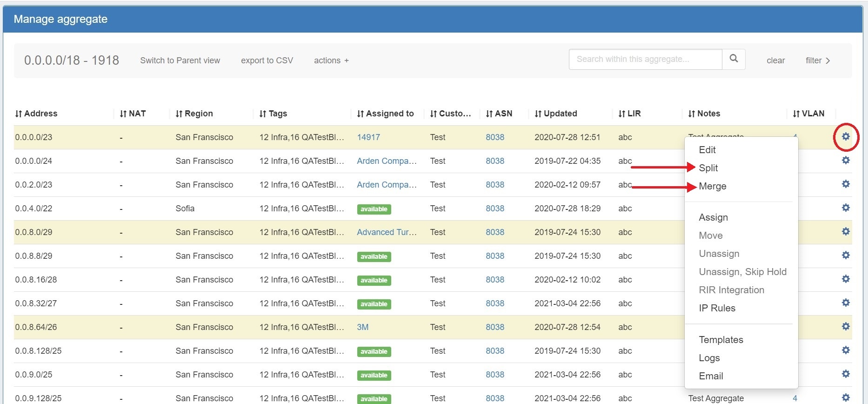
Task: Open the 14917 assigned resource link
Action: [368, 137]
